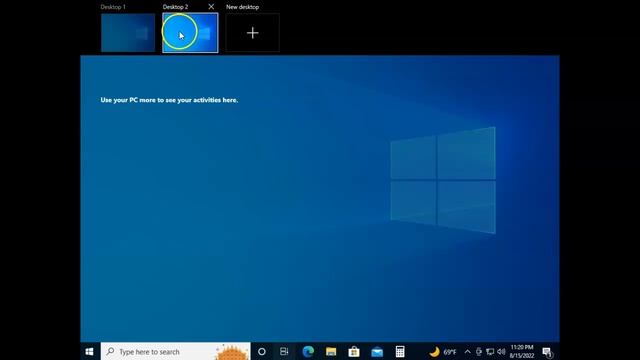Screen dimensions: 640x360
Task: Launch Calculator from the taskbar
Action: coord(400,351)
